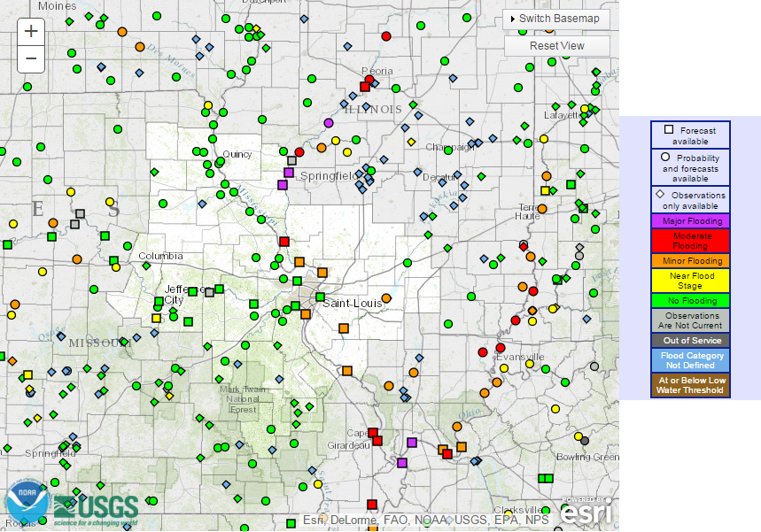Click the Columbia city label
The width and height of the screenshot is (761, 532).
click(x=160, y=256)
